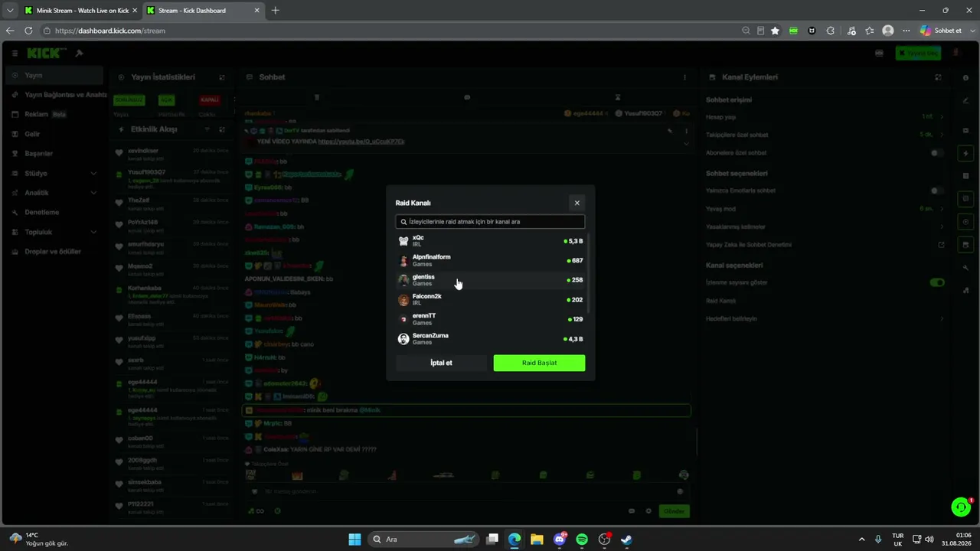Click the lightning bolt icon in right rail
The width and height of the screenshot is (980, 551).
965,153
